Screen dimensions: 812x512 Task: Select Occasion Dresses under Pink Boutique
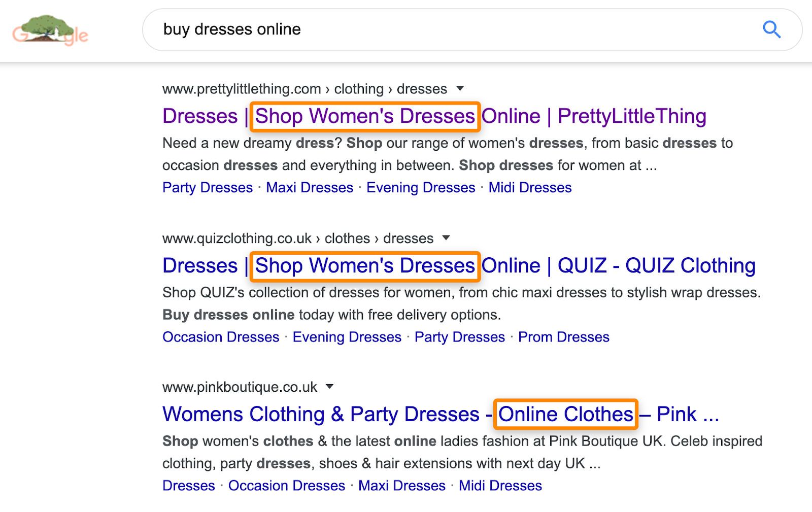click(287, 485)
